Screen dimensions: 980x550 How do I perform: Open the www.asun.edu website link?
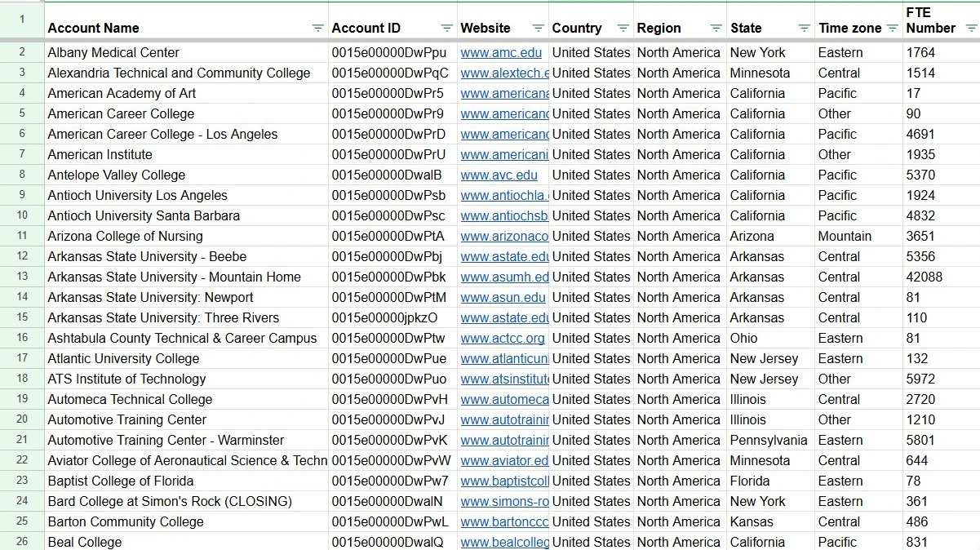[503, 297]
